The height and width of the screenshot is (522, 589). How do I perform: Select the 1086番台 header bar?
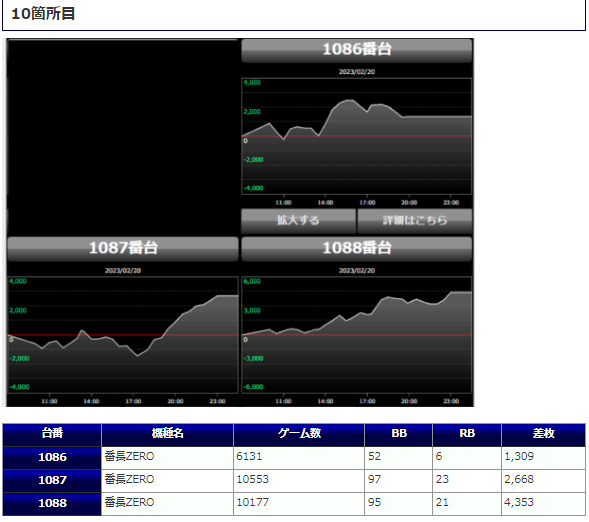pyautogui.click(x=356, y=50)
